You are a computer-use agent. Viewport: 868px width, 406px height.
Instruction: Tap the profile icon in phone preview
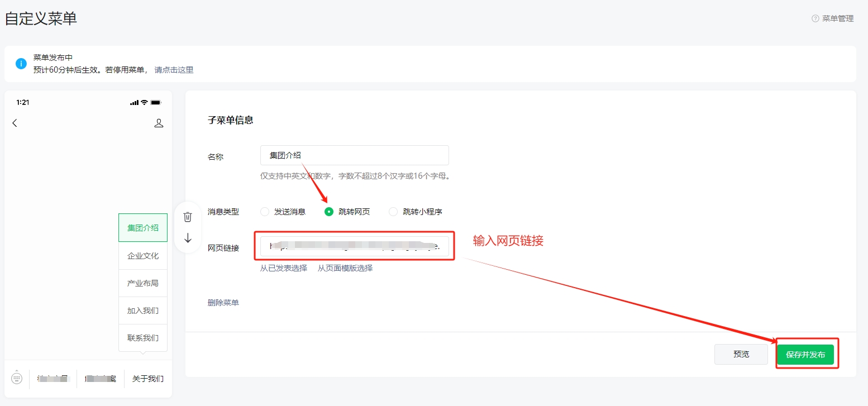pyautogui.click(x=159, y=123)
